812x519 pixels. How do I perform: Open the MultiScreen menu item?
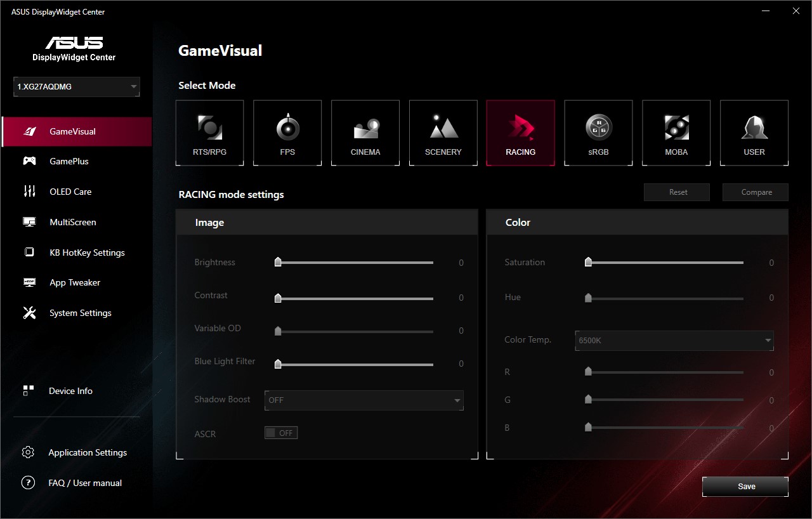pos(73,222)
